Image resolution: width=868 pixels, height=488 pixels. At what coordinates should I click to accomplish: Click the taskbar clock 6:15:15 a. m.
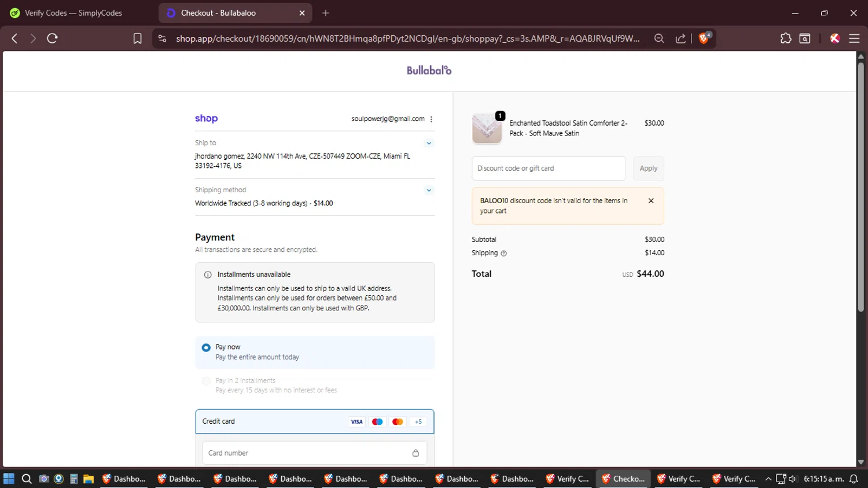pyautogui.click(x=823, y=479)
